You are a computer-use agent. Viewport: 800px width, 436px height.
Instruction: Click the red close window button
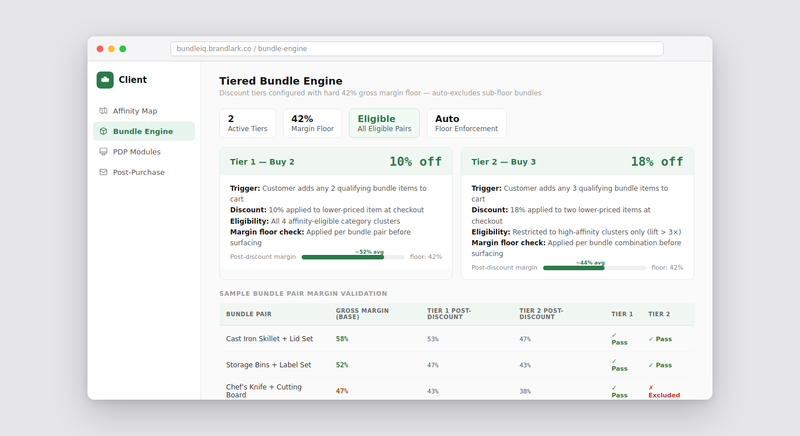100,49
